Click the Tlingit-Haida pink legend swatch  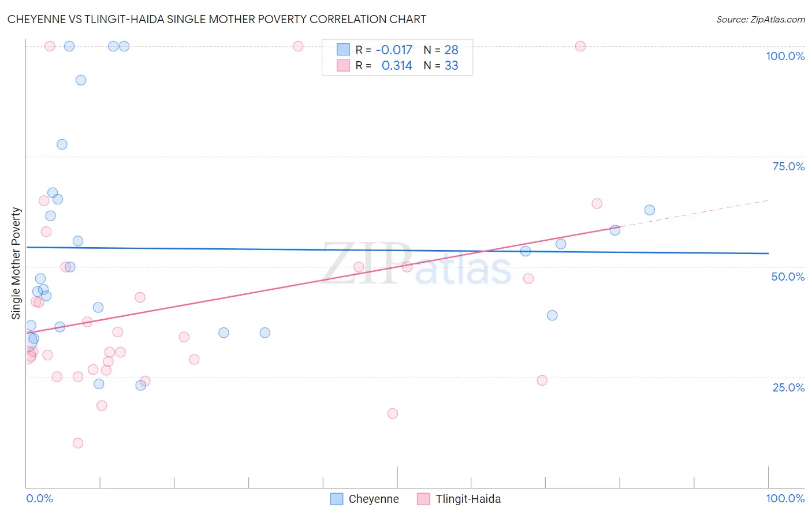coord(423,499)
